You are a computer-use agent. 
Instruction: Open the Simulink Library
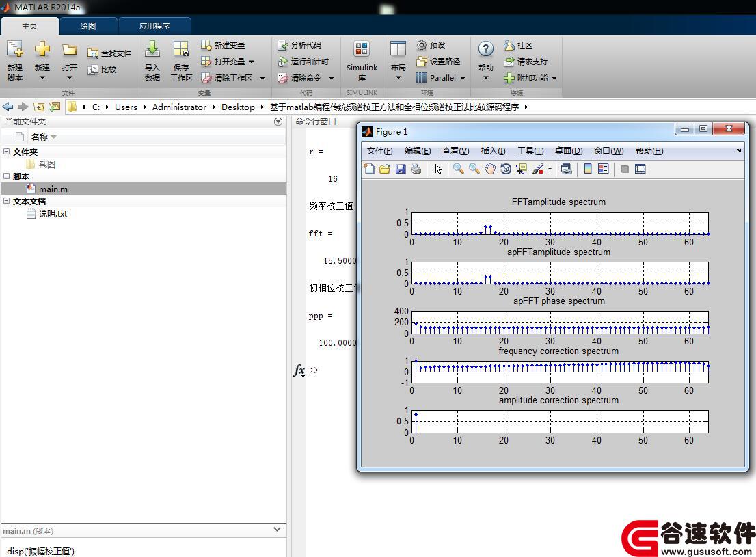pos(362,62)
